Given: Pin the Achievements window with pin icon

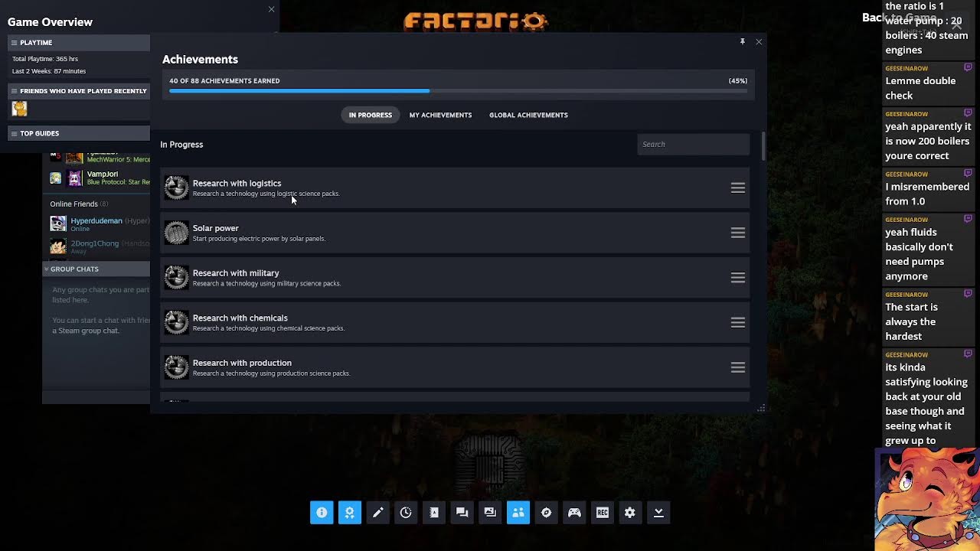Looking at the screenshot, I should pyautogui.click(x=742, y=41).
